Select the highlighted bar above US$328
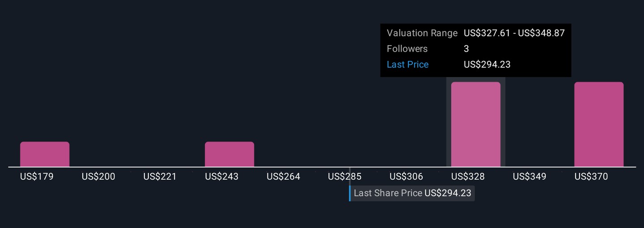Viewport: 644px width, 228px height. coord(476,125)
